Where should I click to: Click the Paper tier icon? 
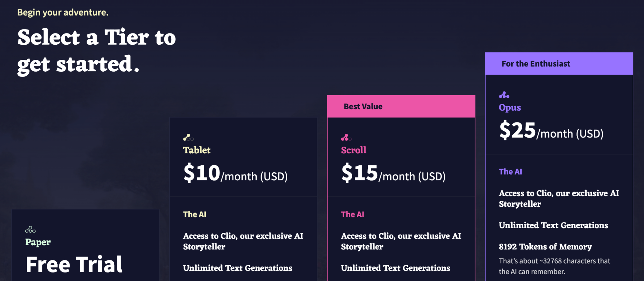30,230
